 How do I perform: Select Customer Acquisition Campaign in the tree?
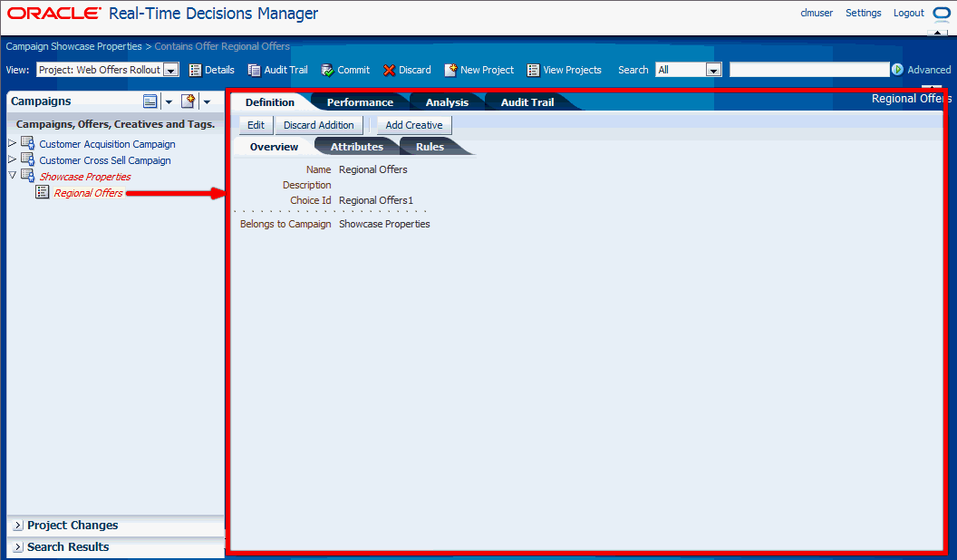[x=108, y=144]
